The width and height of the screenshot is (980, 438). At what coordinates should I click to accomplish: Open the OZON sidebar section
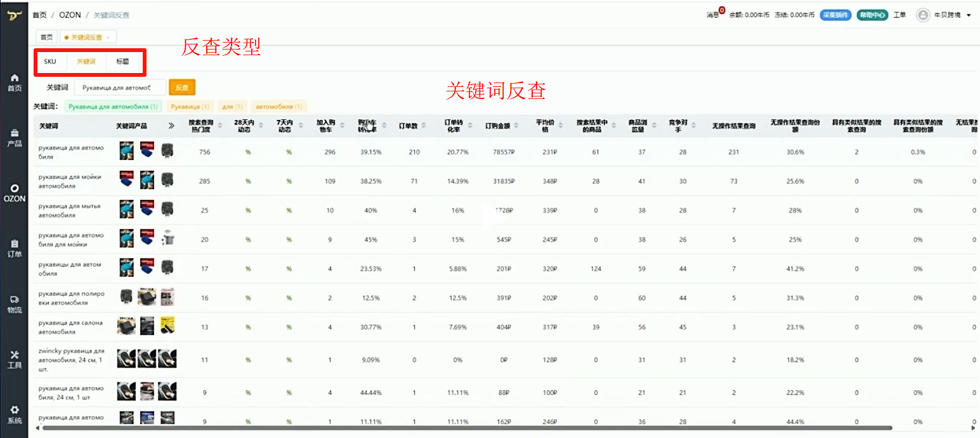point(14,193)
